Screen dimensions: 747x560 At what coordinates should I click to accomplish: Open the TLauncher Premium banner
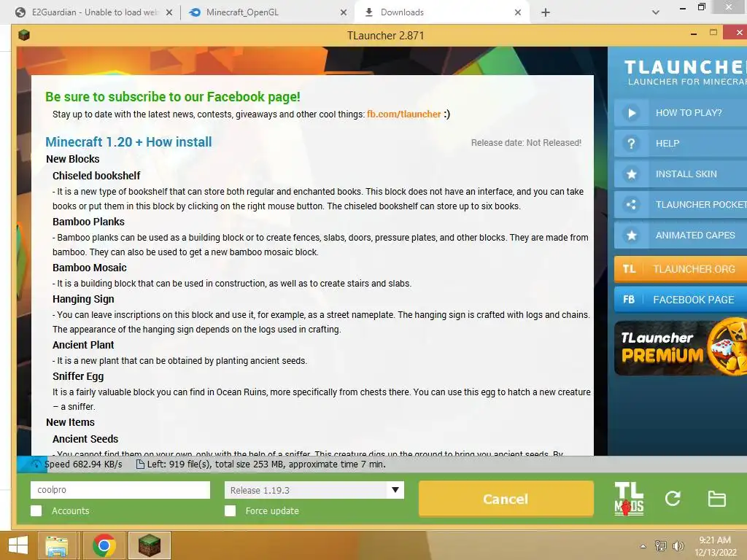681,348
